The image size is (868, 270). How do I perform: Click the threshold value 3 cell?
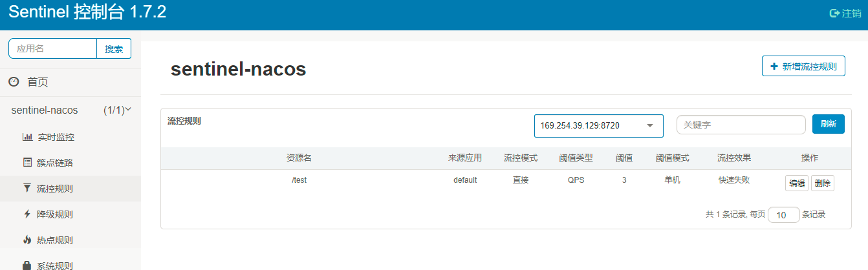tap(624, 180)
